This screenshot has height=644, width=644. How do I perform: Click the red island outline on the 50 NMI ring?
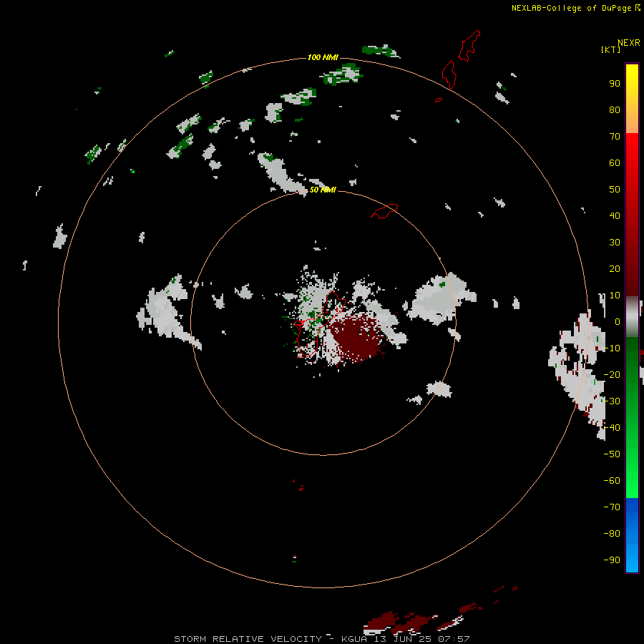384,211
